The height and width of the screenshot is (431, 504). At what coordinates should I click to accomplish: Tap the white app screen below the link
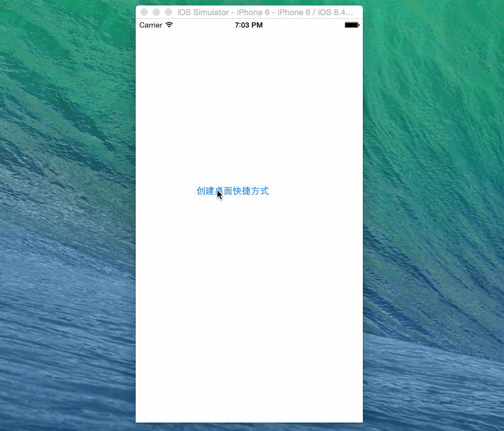[x=249, y=303]
